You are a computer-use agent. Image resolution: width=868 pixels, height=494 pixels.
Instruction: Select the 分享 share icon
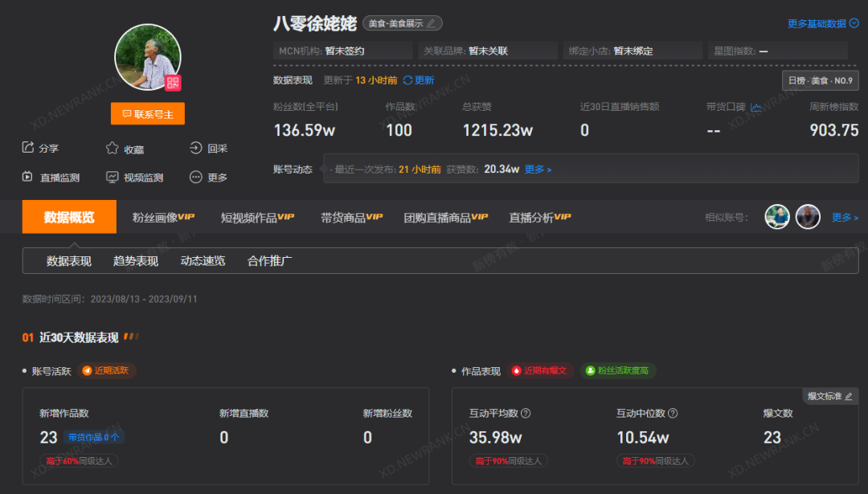click(x=27, y=148)
